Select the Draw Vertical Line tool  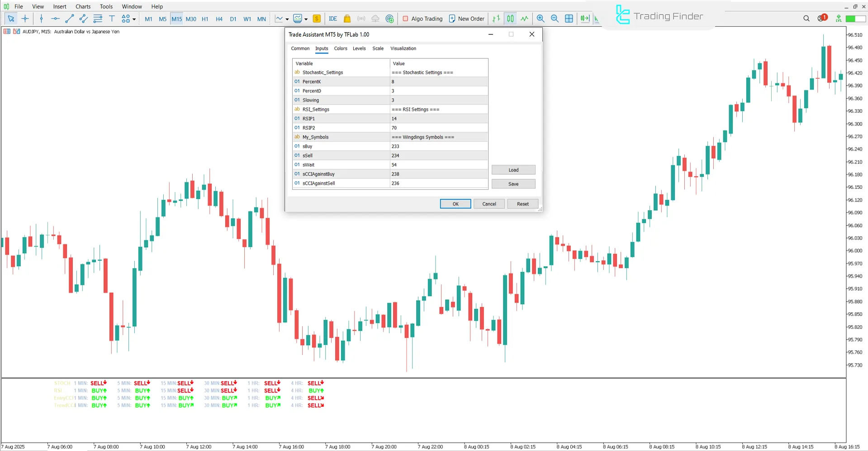click(x=41, y=19)
